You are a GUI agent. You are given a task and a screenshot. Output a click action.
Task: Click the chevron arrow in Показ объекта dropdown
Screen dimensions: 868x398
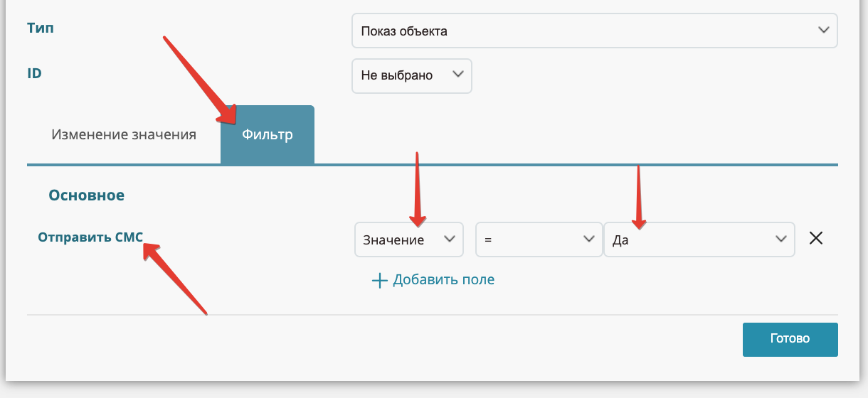[x=823, y=31]
